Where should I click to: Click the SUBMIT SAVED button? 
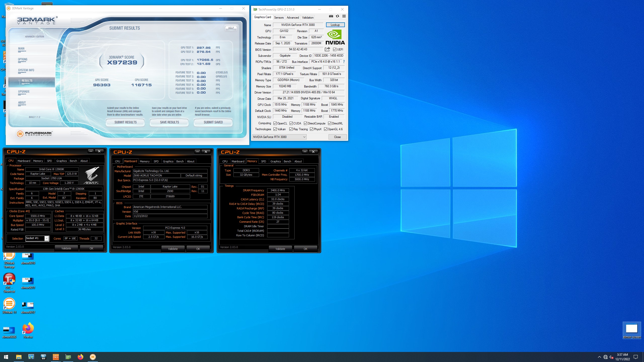pyautogui.click(x=213, y=122)
